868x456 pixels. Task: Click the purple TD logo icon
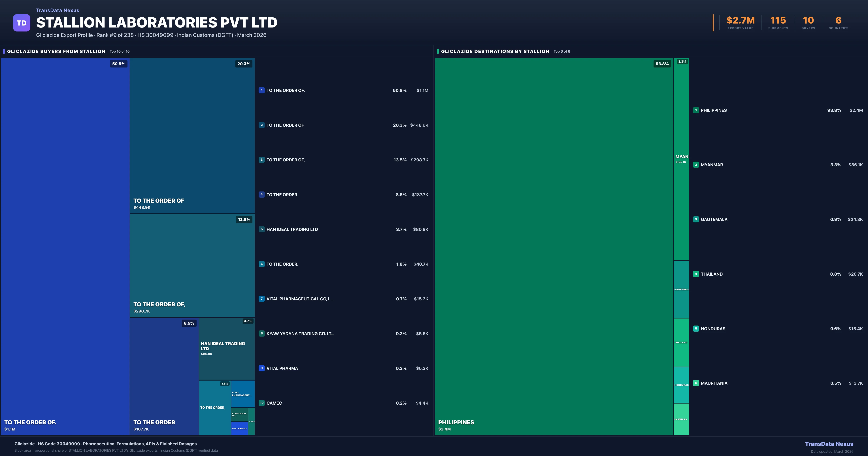click(22, 23)
